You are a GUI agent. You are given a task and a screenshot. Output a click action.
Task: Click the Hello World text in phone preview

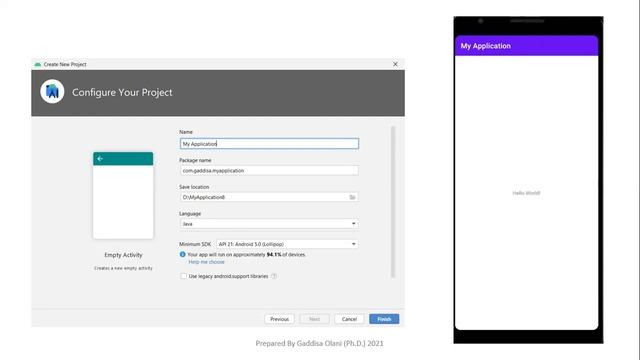click(x=526, y=193)
